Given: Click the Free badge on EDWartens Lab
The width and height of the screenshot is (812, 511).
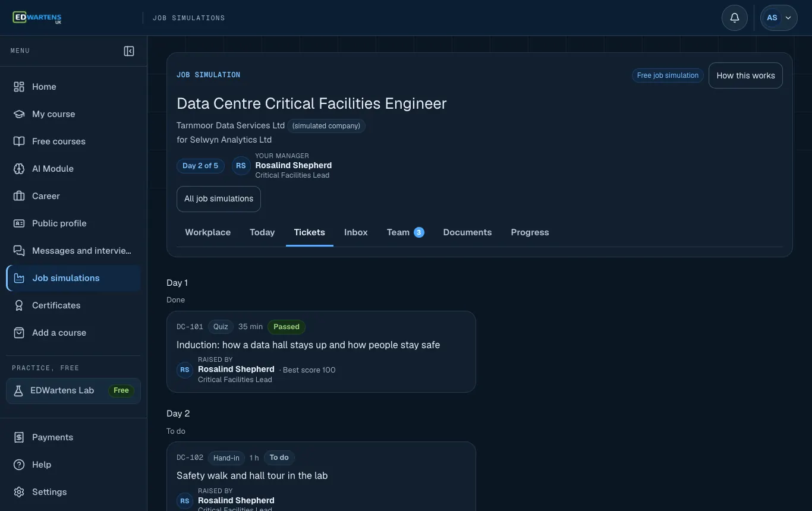Looking at the screenshot, I should [x=121, y=390].
